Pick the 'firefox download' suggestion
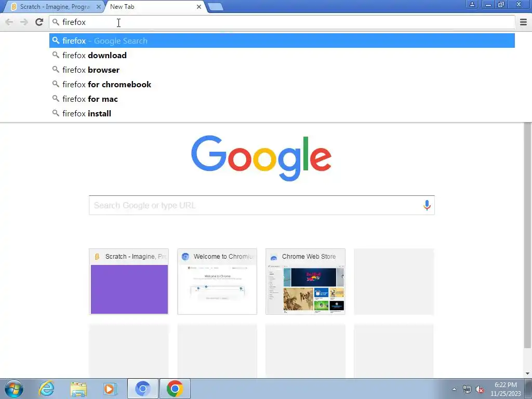 tap(282, 55)
